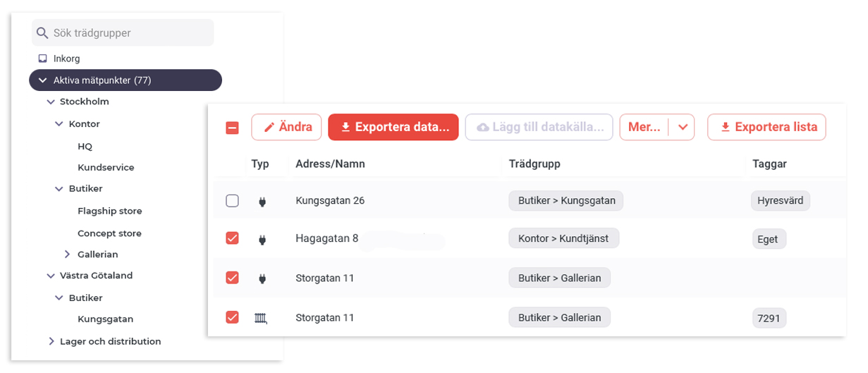The width and height of the screenshot is (868, 373).
Task: Expand Lager och distribution group
Action: click(x=51, y=341)
